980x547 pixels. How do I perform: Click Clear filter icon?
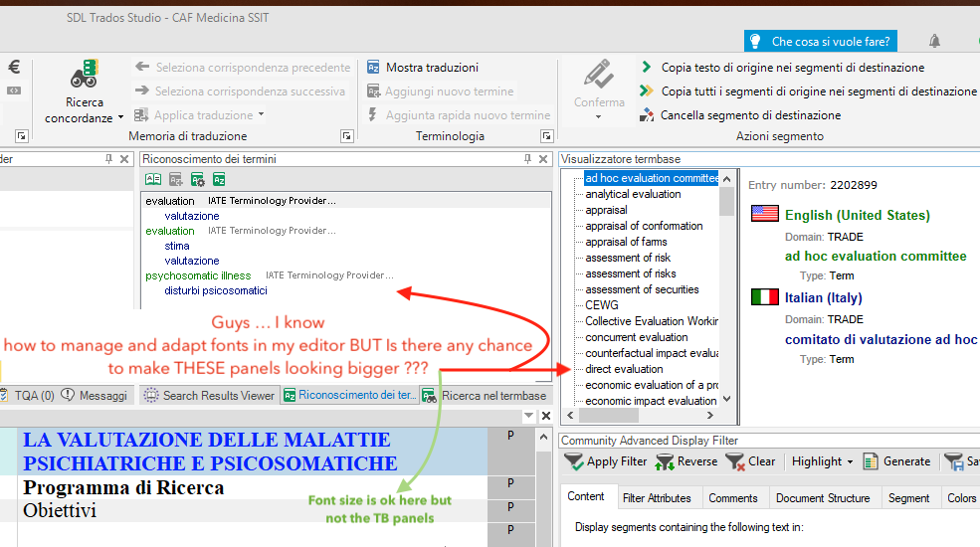click(735, 462)
